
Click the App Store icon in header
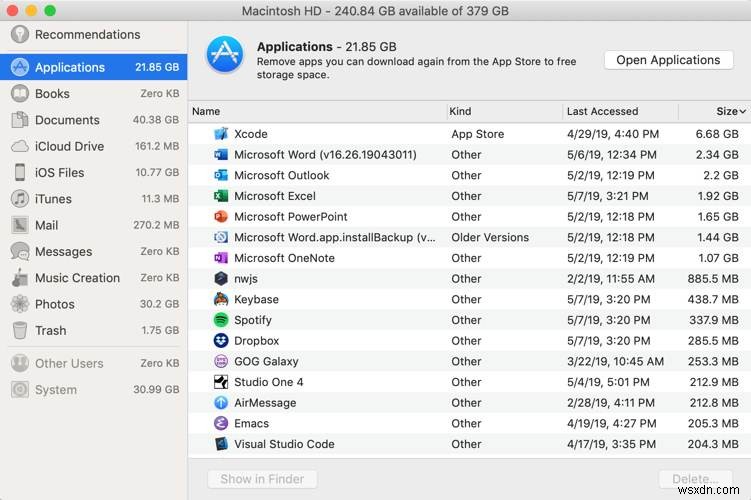coord(224,55)
